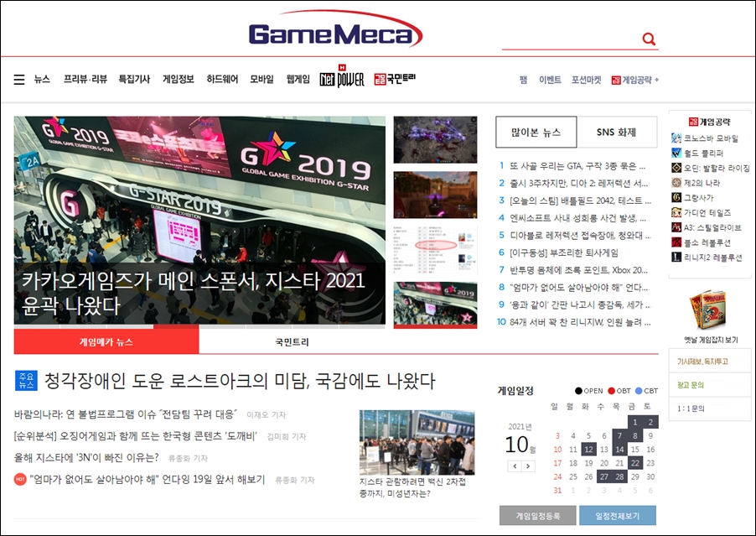This screenshot has height=536, width=756.
Task: Click the 게임일정등록 button
Action: (x=537, y=516)
